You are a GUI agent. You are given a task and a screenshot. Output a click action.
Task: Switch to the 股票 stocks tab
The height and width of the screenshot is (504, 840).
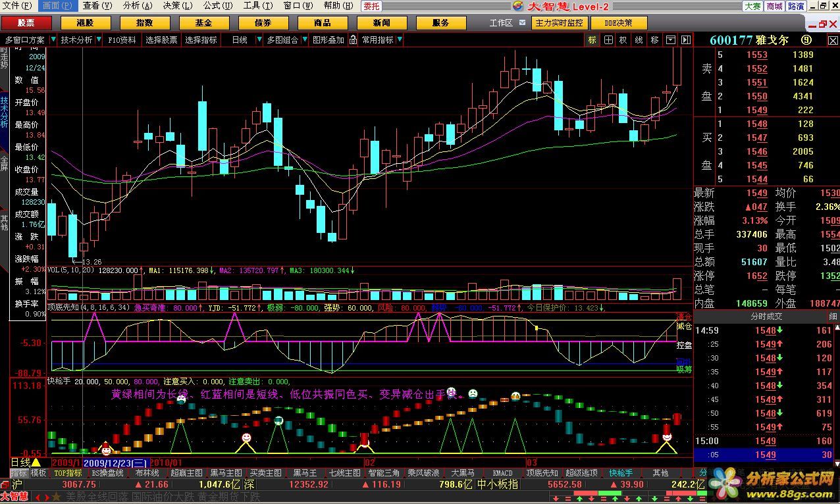click(x=26, y=23)
